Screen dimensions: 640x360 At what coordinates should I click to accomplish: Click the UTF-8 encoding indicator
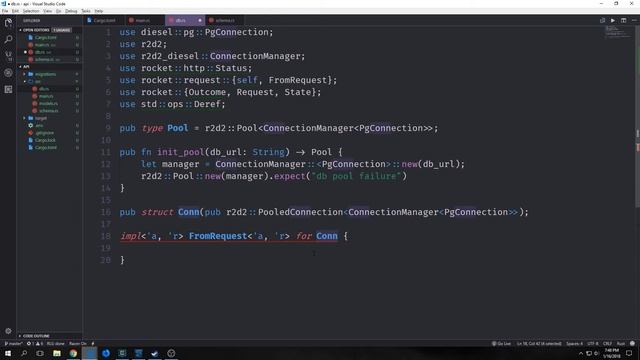pyautogui.click(x=593, y=343)
